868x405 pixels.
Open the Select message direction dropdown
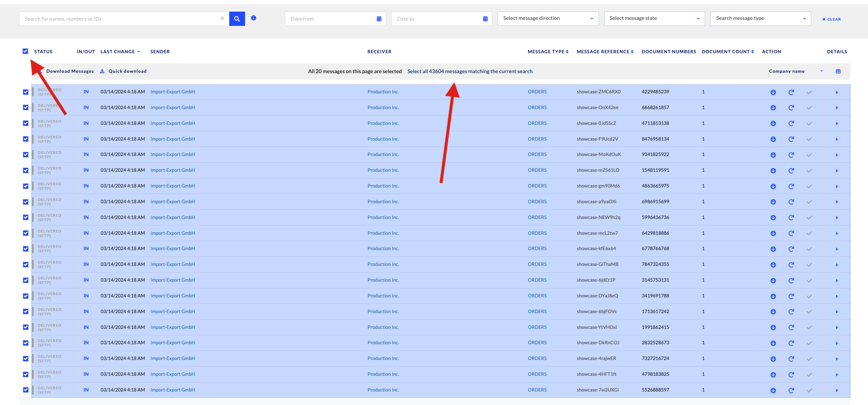(x=548, y=18)
